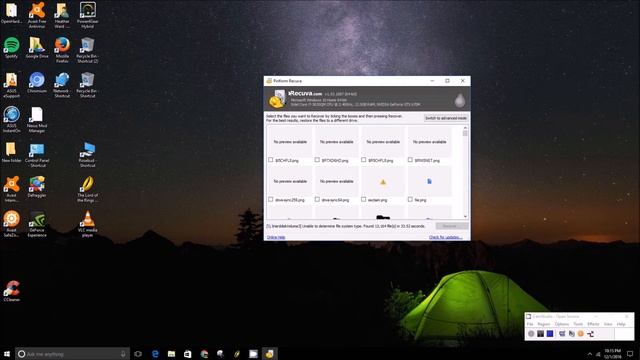Click the orange round icon in CamStudio toolbar
Image resolution: width=640 pixels, height=360 pixels.
[580, 333]
